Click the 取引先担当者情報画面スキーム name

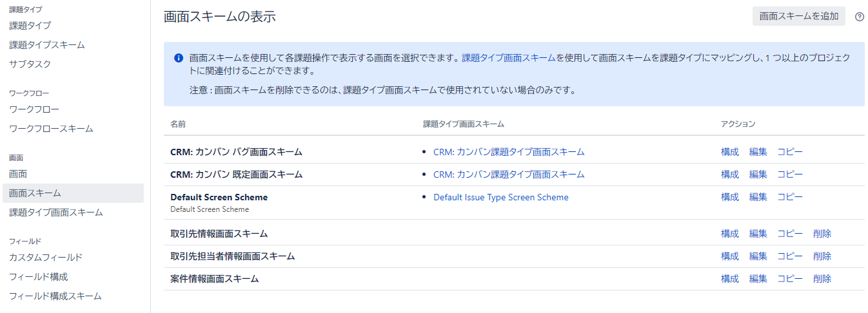pos(232,256)
